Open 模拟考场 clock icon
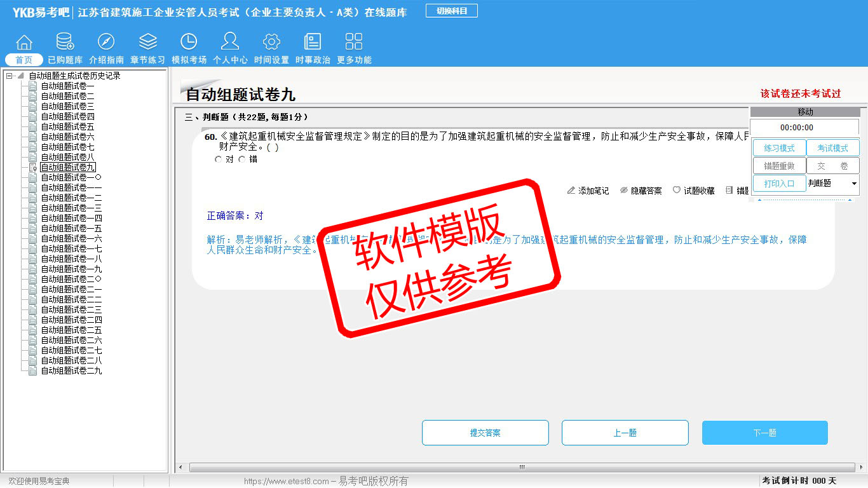The image size is (868, 488). [x=189, y=43]
